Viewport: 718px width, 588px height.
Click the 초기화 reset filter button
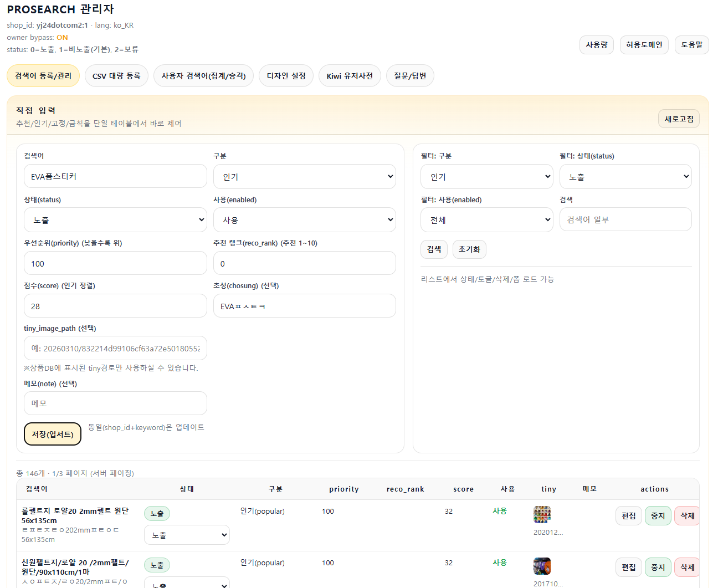pyautogui.click(x=469, y=249)
